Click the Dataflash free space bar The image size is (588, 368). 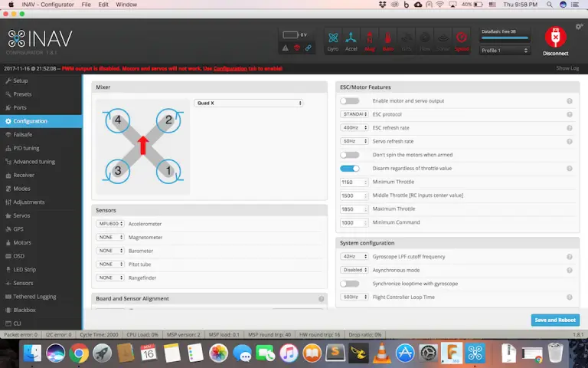click(x=505, y=38)
